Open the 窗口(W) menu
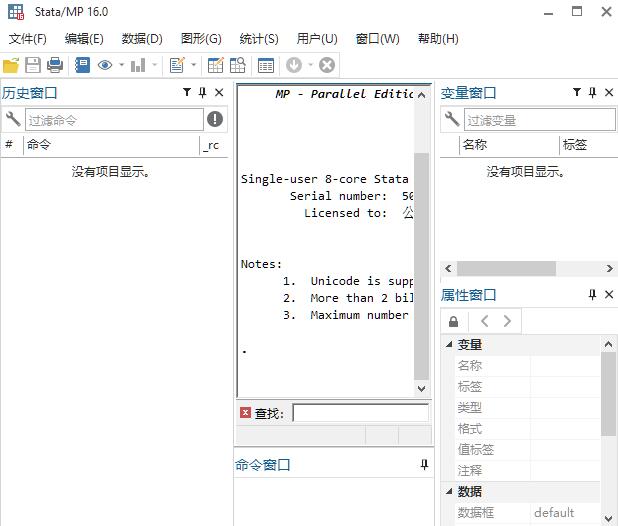Screen dimensions: 618x526 click(x=377, y=39)
